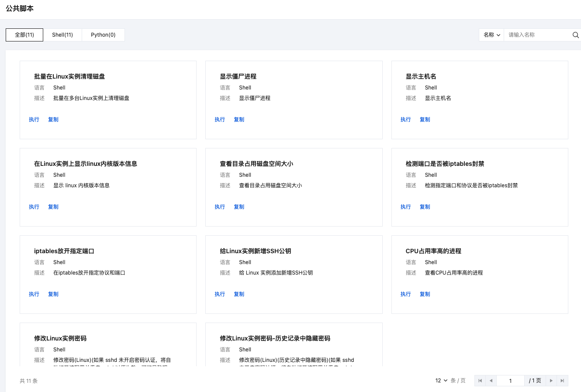Image resolution: width=581 pixels, height=392 pixels.
Task: Switch to the Python(0) tab
Action: (x=103, y=35)
